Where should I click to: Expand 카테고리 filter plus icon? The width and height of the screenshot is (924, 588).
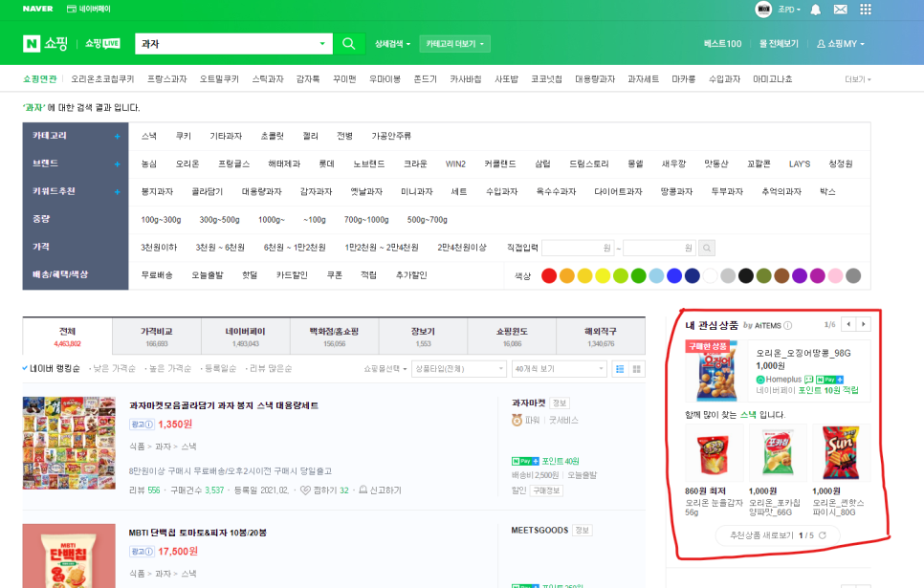(118, 136)
